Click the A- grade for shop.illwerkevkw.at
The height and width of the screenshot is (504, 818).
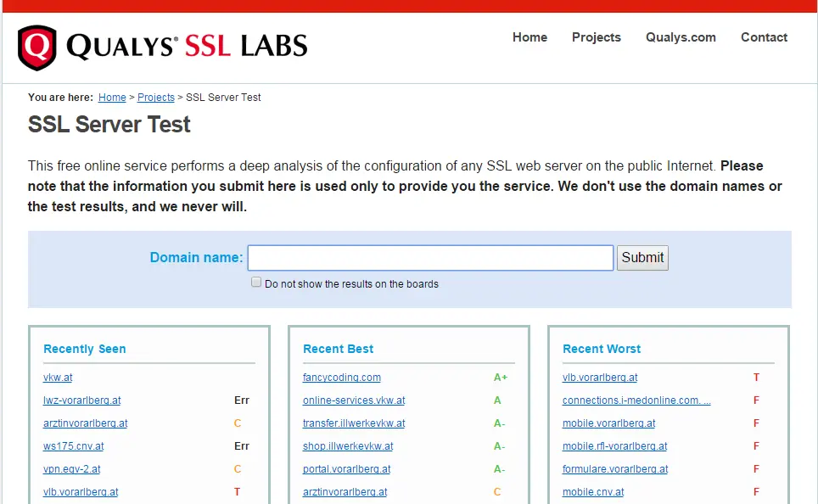[499, 446]
